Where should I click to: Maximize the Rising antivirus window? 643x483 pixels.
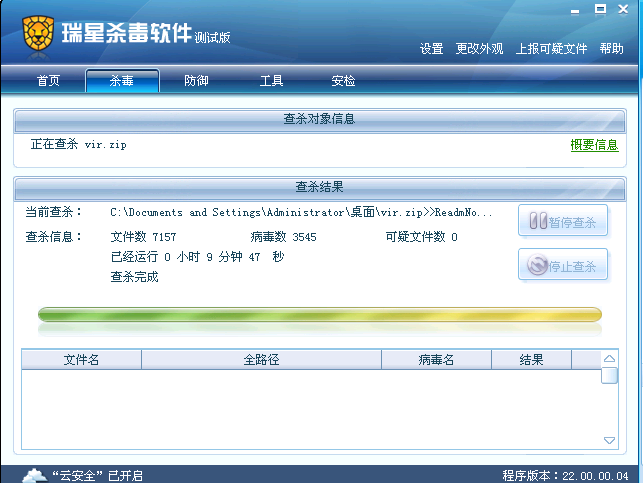600,9
